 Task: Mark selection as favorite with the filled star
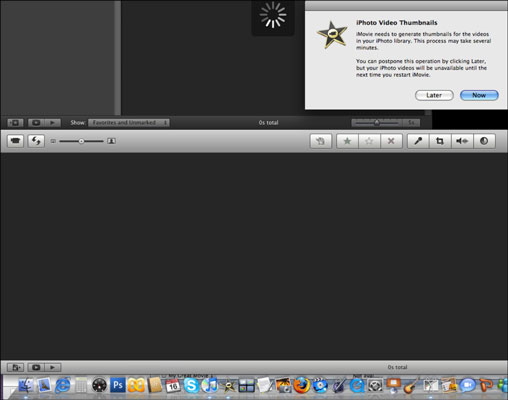[347, 141]
